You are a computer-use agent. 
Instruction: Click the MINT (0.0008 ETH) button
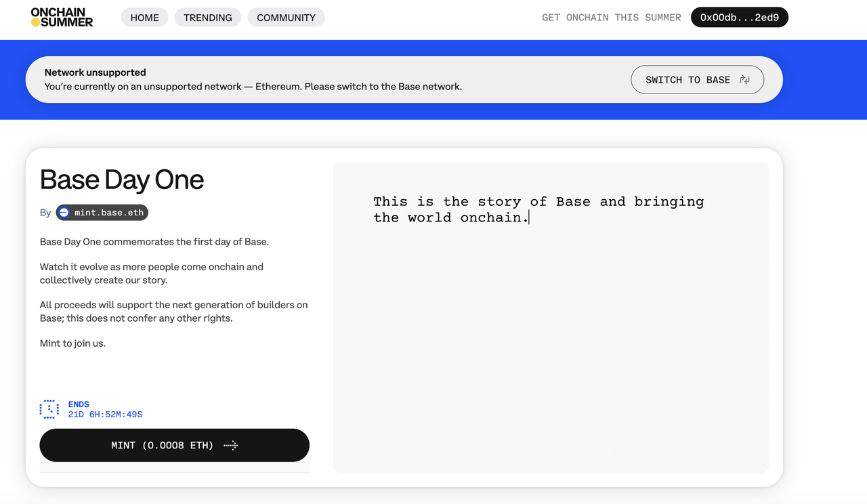(174, 445)
